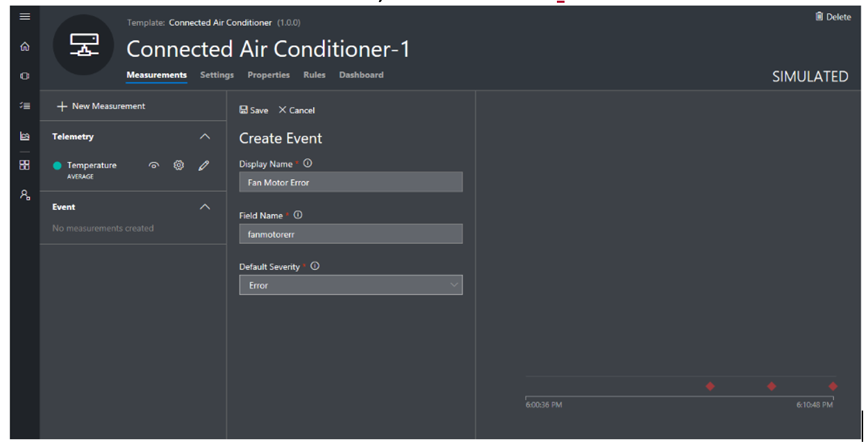The height and width of the screenshot is (446, 868).
Task: Click Temperature teal color dot
Action: point(58,165)
